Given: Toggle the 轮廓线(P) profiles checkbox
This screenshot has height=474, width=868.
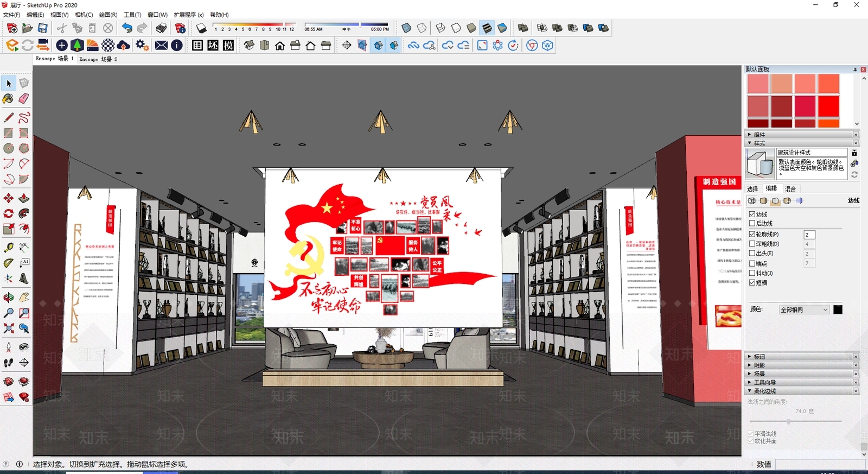Looking at the screenshot, I should 752,234.
